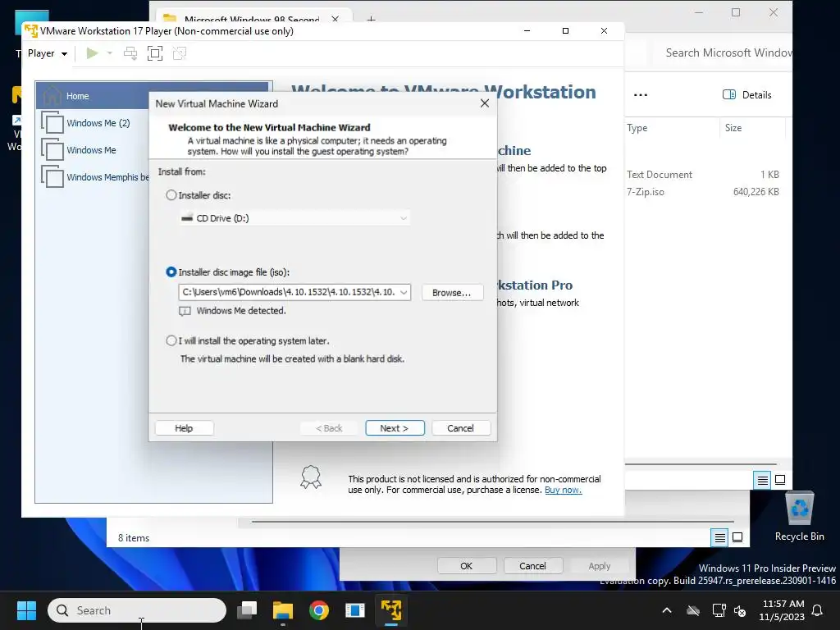Click into the ISO file path field
840x630 pixels.
pos(289,293)
